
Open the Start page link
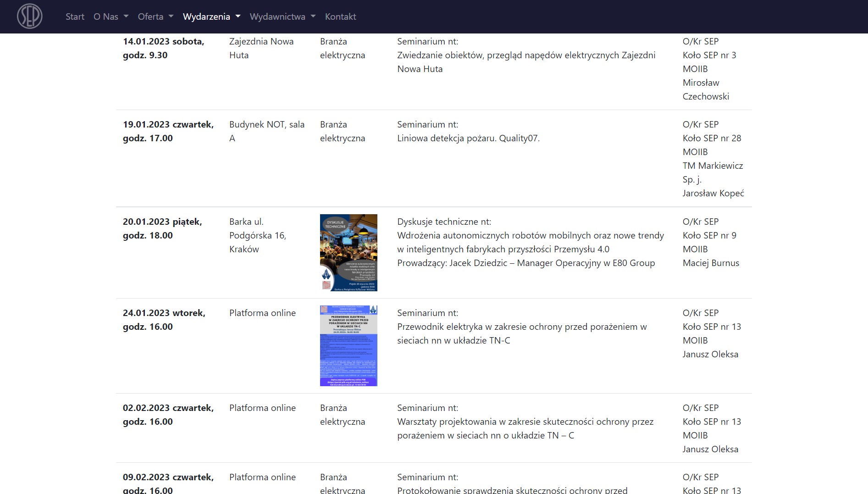75,17
